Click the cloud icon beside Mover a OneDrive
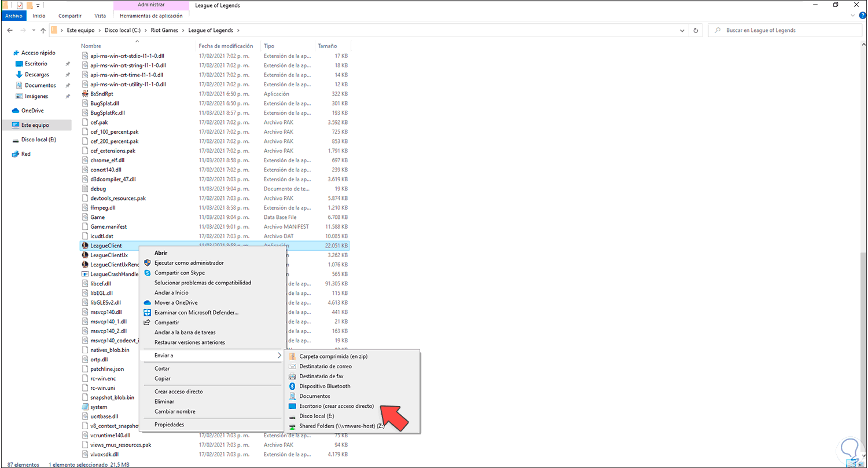The image size is (868, 468). coord(147,302)
